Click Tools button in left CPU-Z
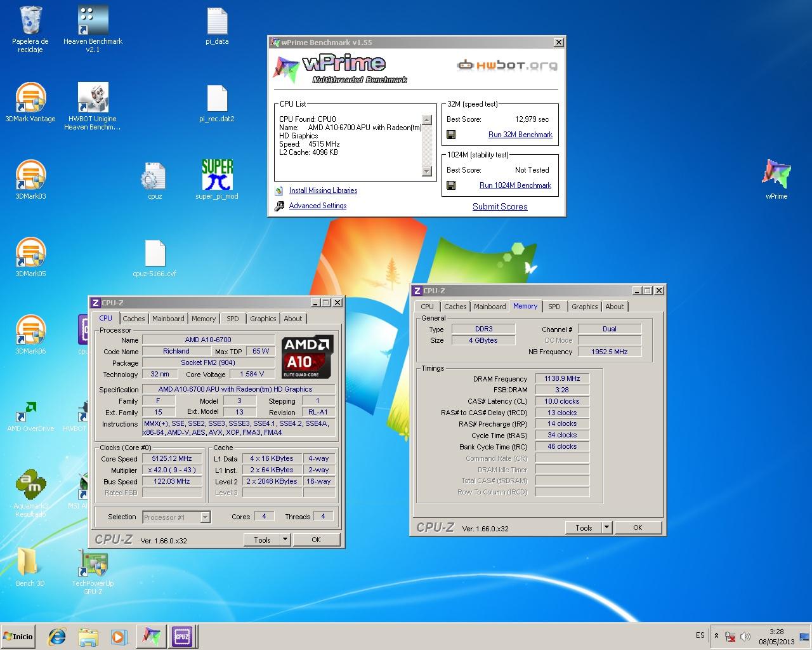Image resolution: width=812 pixels, height=650 pixels. 262,540
